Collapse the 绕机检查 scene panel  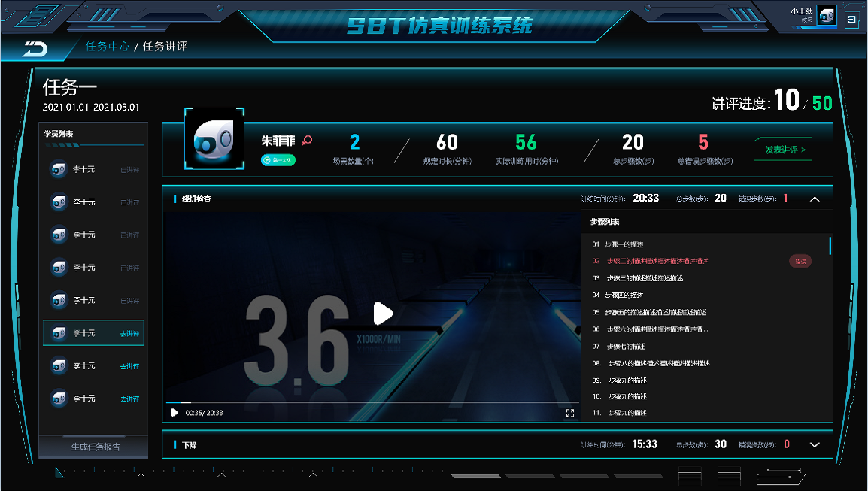pyautogui.click(x=815, y=199)
